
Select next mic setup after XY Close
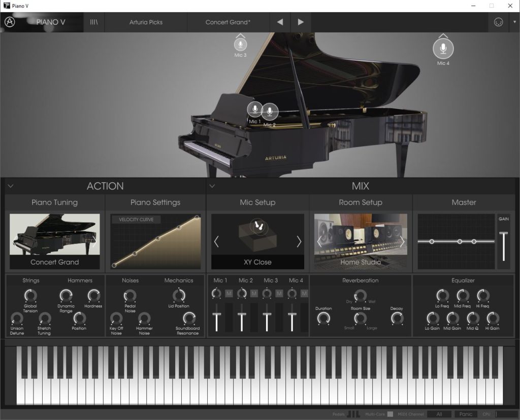click(299, 241)
